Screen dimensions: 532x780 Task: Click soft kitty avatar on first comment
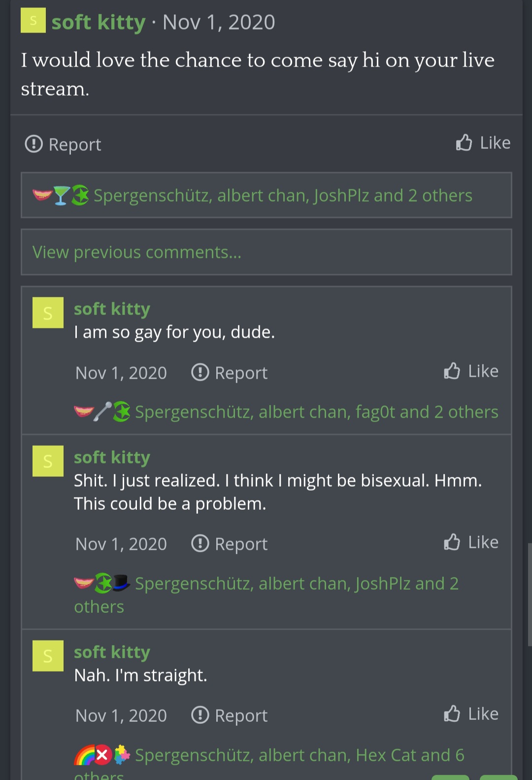[48, 313]
